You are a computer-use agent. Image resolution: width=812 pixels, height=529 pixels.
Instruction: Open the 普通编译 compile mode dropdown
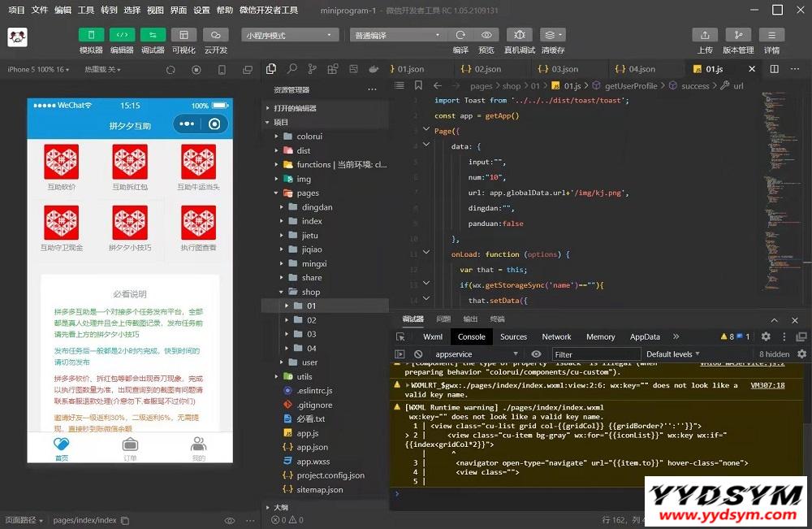398,36
